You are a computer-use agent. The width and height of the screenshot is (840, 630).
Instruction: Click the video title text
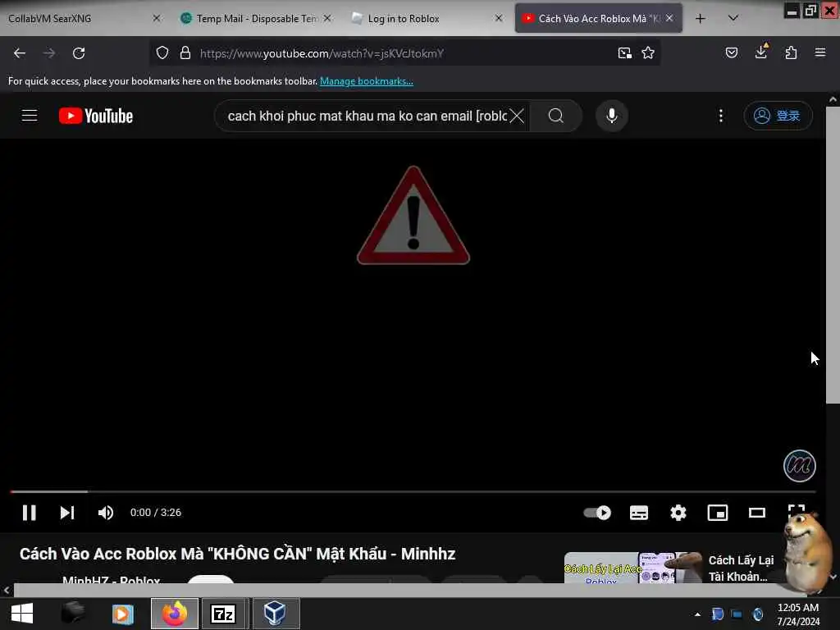click(237, 554)
